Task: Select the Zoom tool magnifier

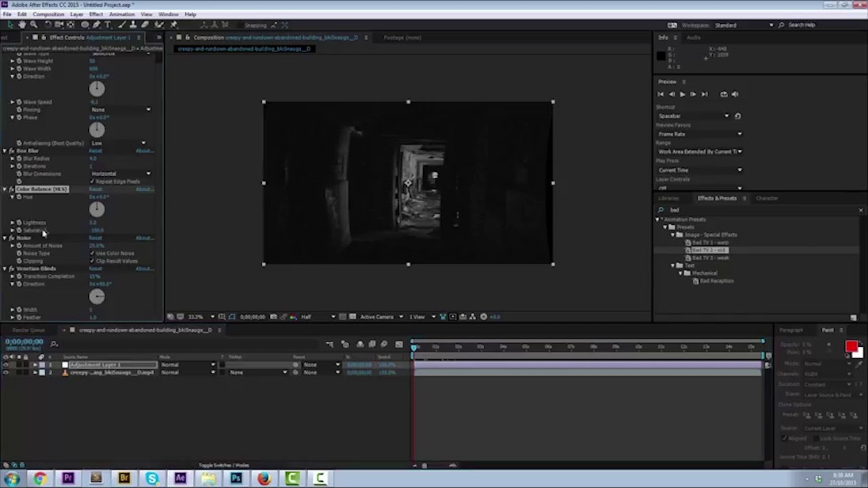Action: coord(33,25)
